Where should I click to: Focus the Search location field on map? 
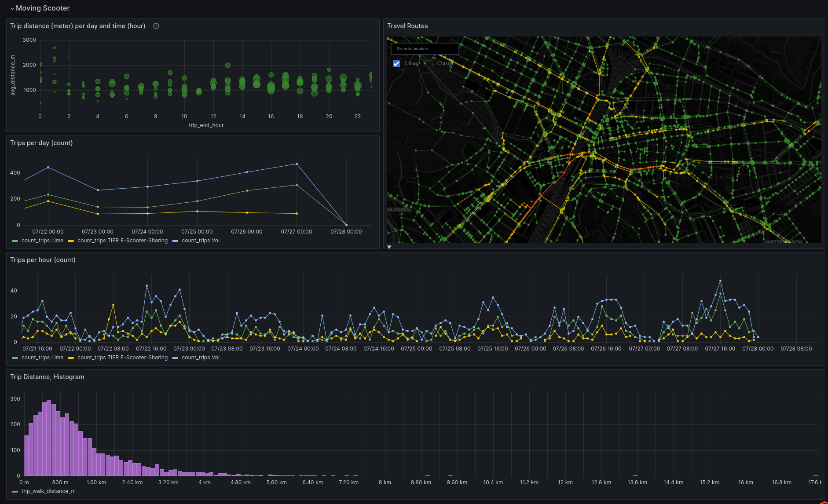(x=425, y=49)
